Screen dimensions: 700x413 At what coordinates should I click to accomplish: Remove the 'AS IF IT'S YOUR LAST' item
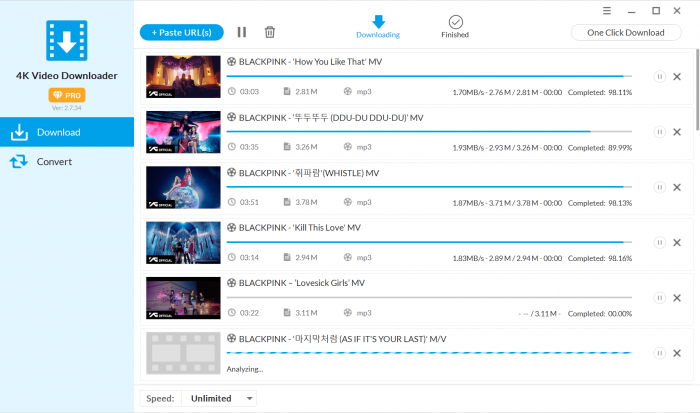[x=677, y=353]
